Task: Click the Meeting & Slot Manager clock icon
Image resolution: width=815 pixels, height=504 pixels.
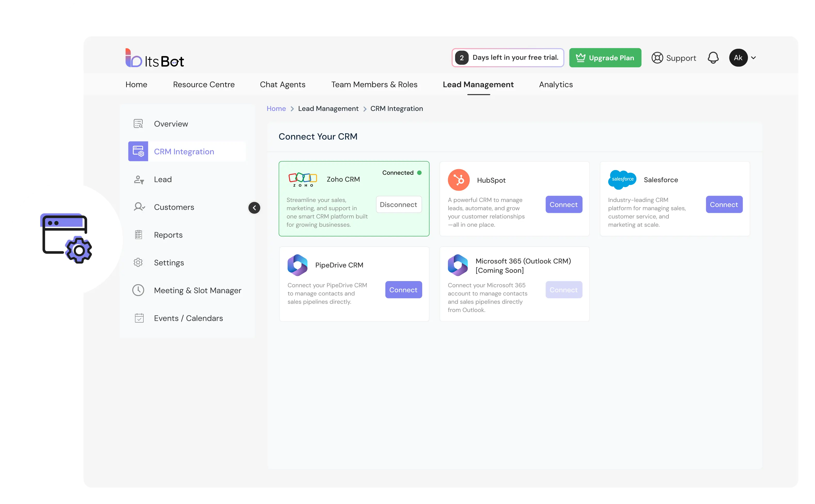Action: click(138, 290)
